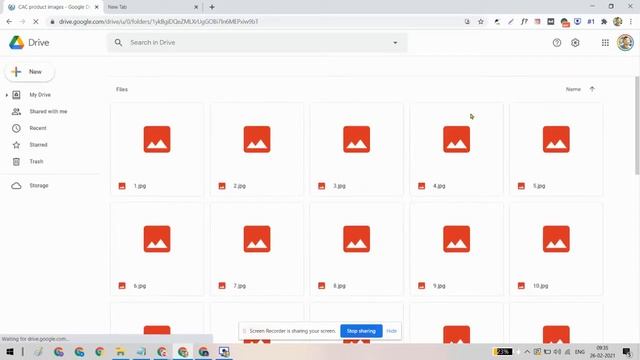Click the Google Drive logo

tap(16, 42)
